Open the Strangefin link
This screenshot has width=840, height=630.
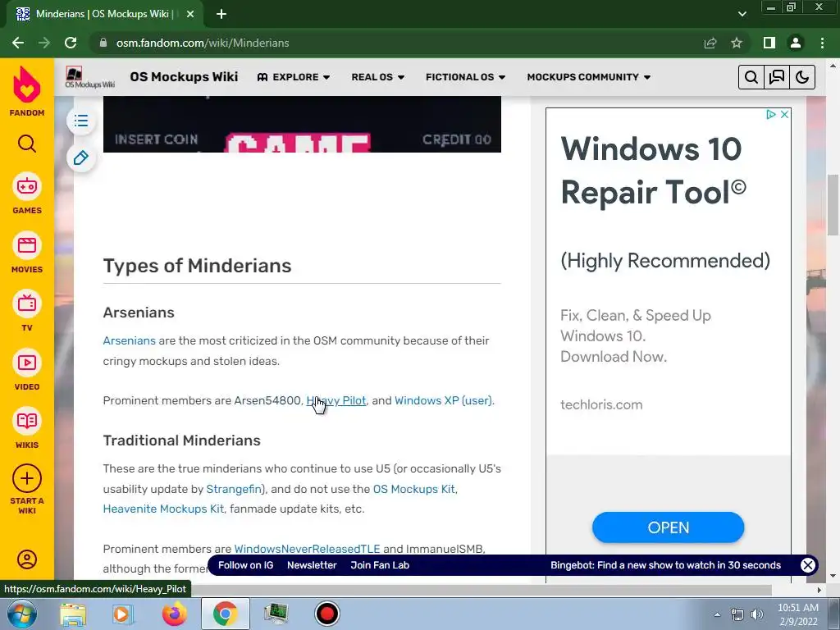click(x=234, y=489)
